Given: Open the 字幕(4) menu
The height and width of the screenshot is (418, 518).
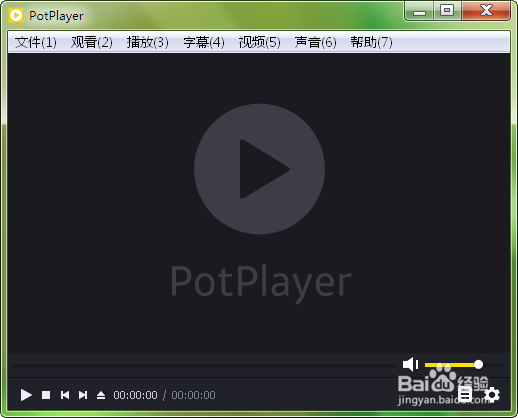Looking at the screenshot, I should tap(204, 42).
